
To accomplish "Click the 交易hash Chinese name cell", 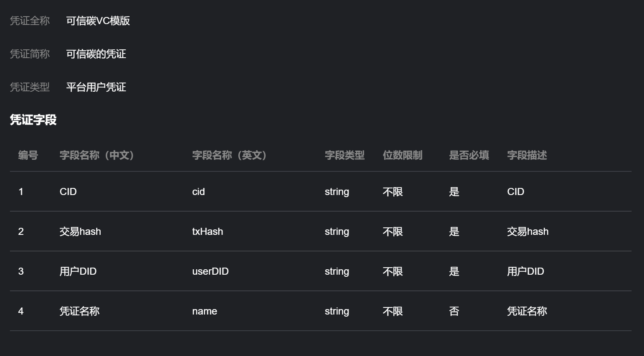I will pyautogui.click(x=80, y=232).
